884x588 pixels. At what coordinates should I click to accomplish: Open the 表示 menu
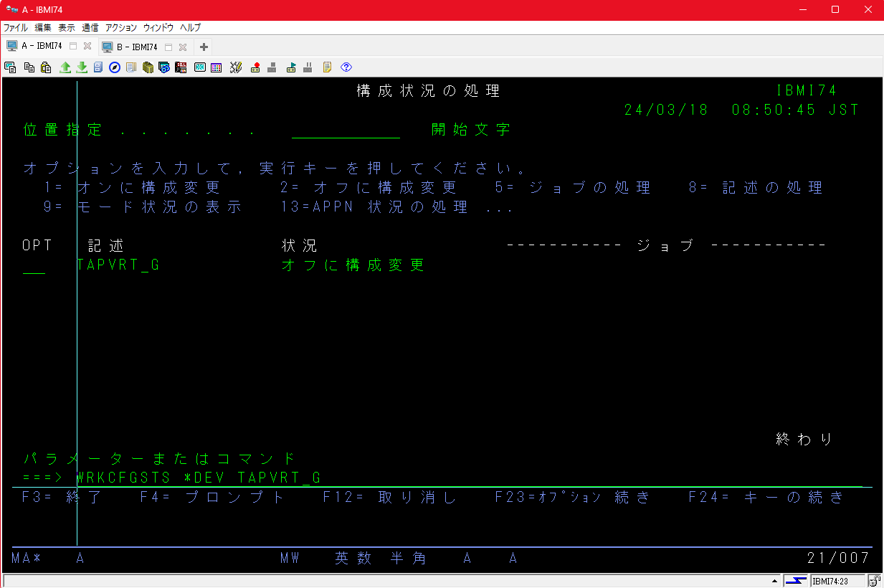click(67, 27)
